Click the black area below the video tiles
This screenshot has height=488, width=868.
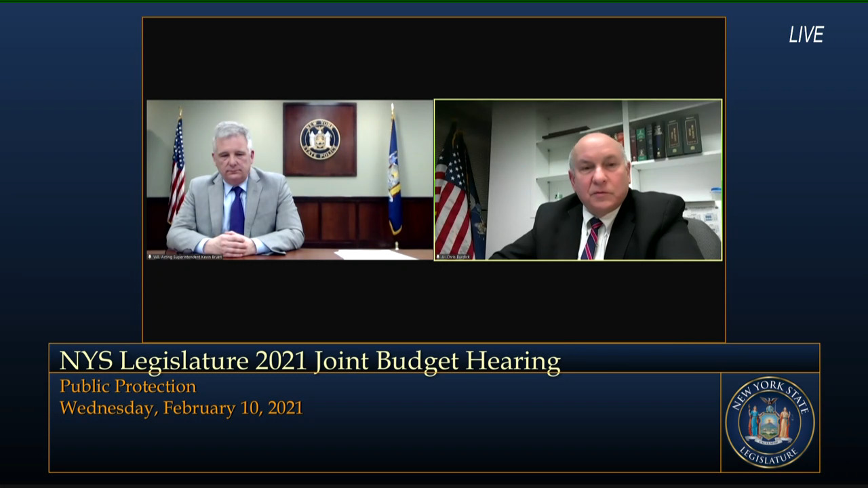[x=434, y=302]
